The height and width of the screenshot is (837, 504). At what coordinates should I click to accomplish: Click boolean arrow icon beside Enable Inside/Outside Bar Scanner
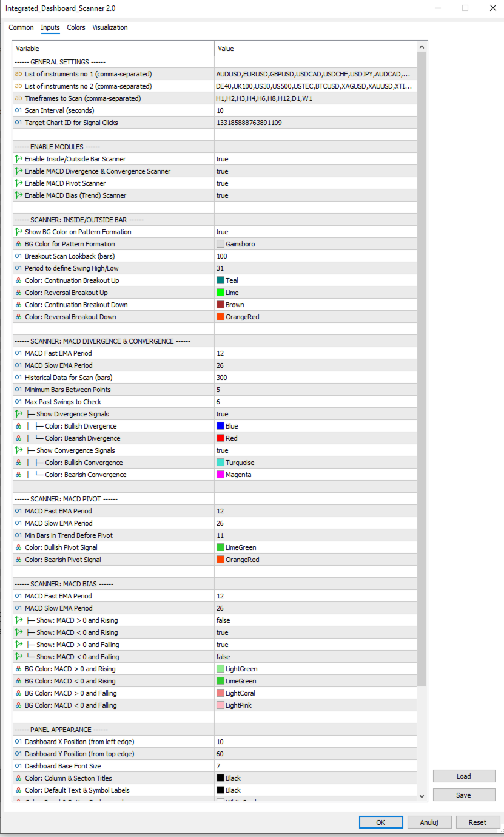(18, 159)
